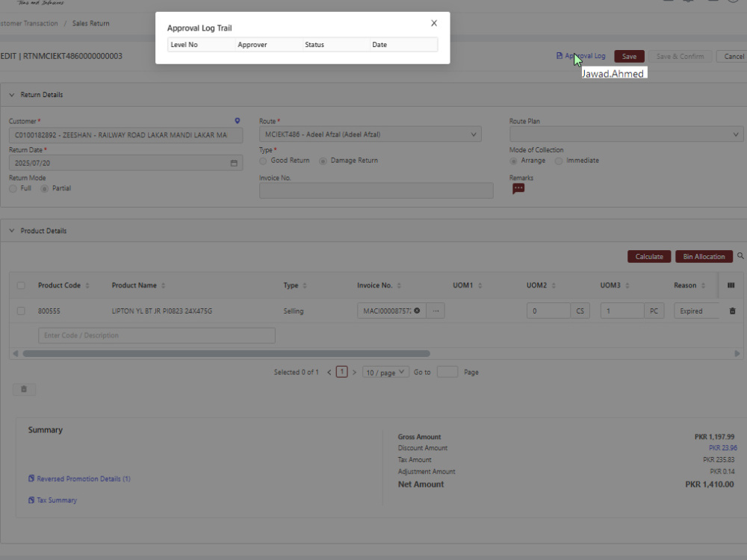Sort by Product Name column
The width and height of the screenshot is (747, 560).
click(163, 285)
